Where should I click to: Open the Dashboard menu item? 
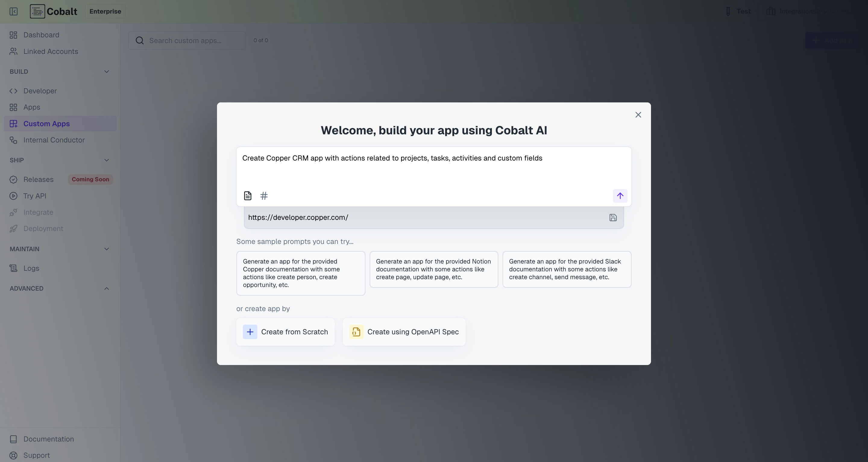(41, 35)
